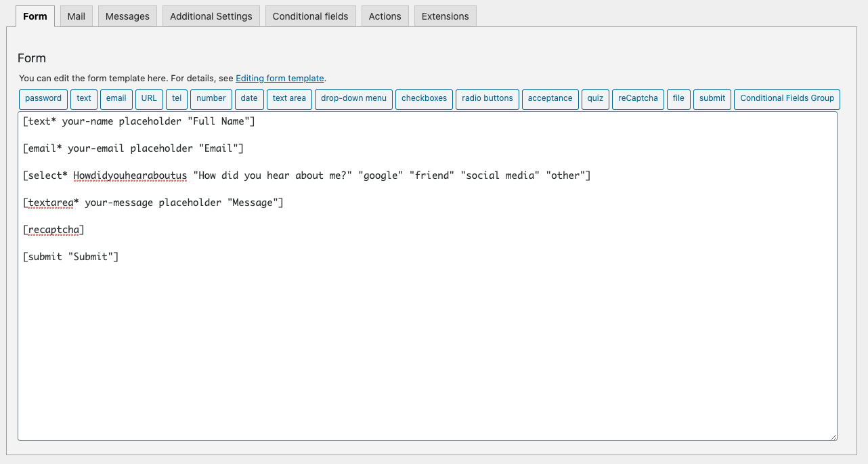Add an email tag to form

tap(116, 99)
